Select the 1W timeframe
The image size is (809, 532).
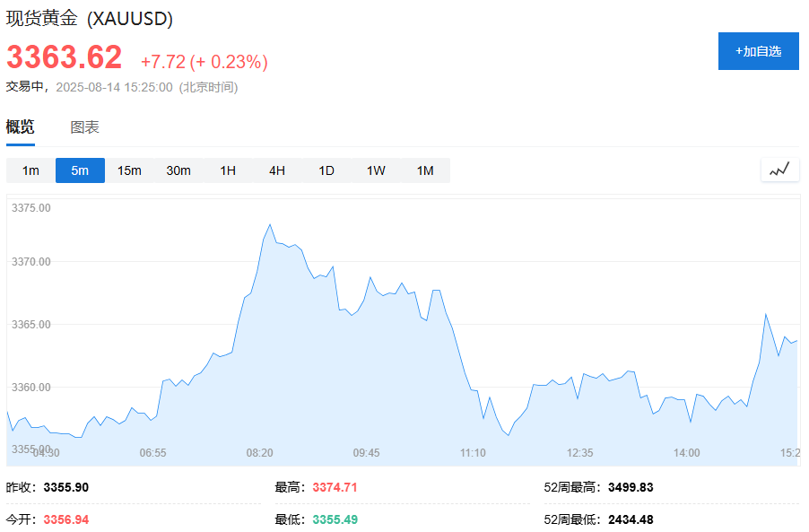coord(376,170)
